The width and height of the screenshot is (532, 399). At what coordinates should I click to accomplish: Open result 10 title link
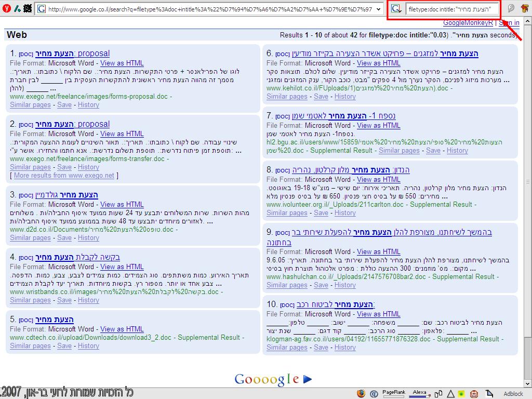pyautogui.click(x=336, y=304)
